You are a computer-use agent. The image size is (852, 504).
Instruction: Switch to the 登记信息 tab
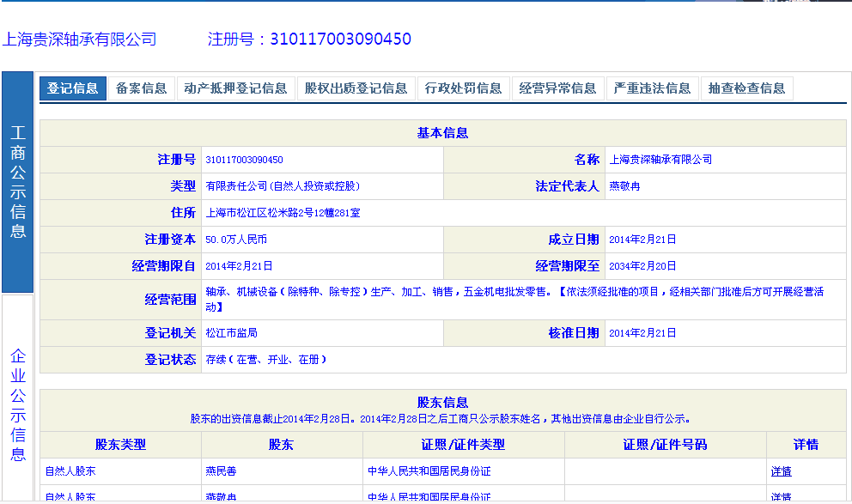pos(73,88)
